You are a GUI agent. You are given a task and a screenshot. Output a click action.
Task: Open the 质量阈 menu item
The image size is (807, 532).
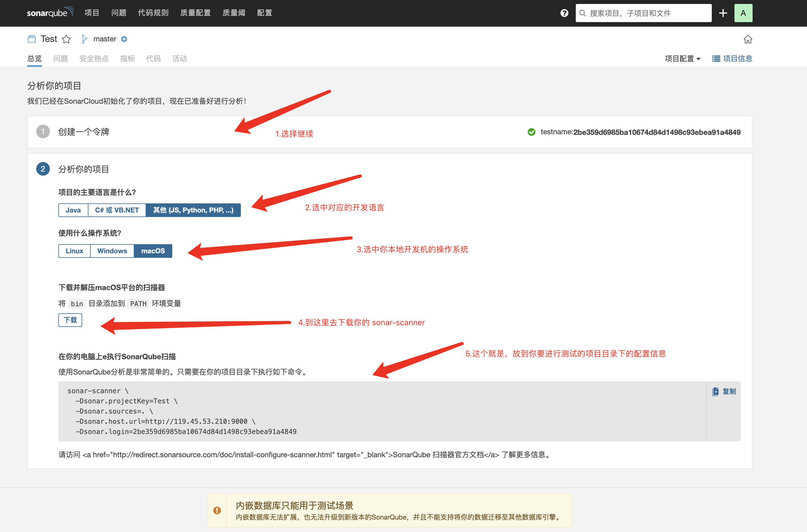click(233, 12)
